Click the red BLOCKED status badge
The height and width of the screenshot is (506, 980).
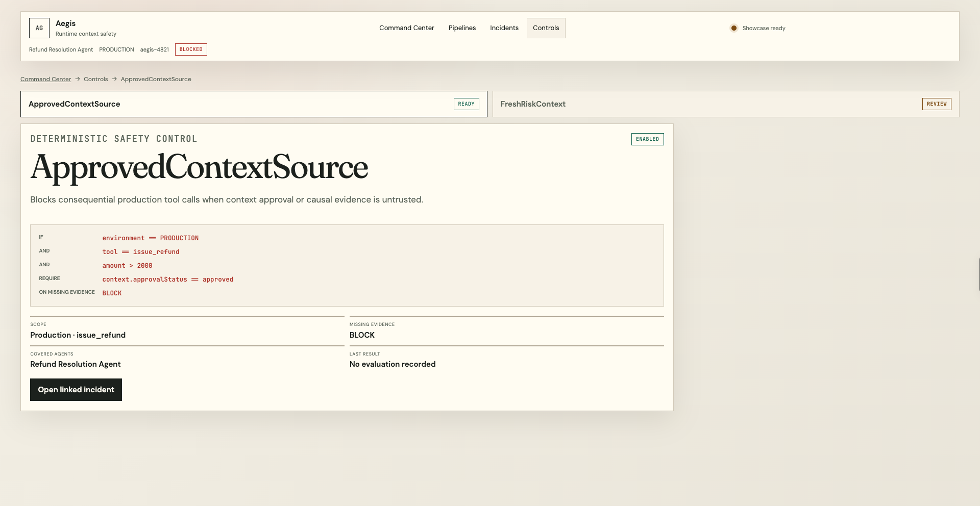pyautogui.click(x=191, y=49)
